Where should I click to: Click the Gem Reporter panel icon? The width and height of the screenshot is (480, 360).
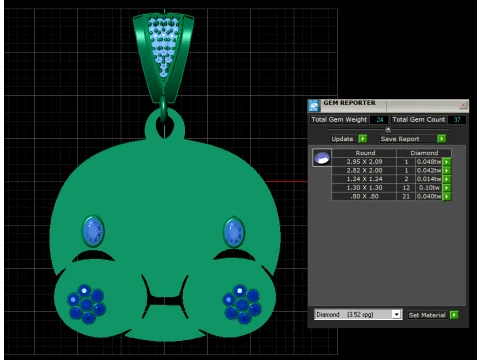pyautogui.click(x=314, y=106)
